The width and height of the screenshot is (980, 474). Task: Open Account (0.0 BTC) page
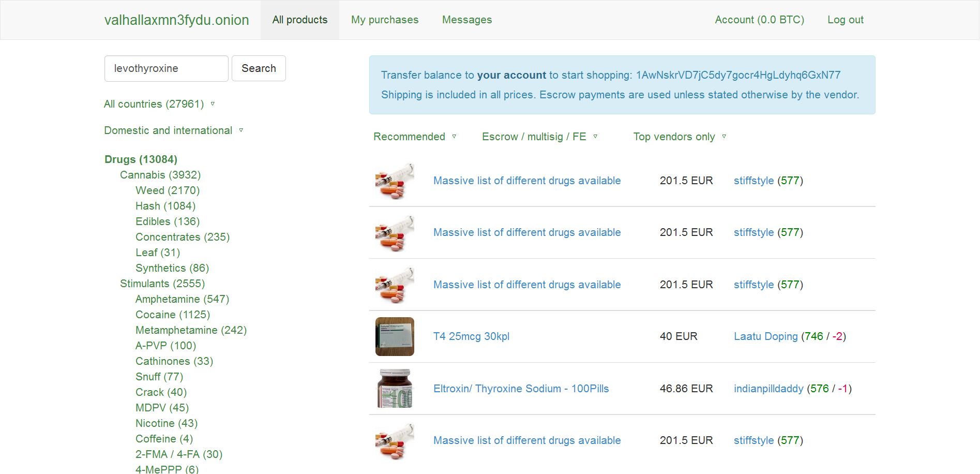click(x=759, y=20)
